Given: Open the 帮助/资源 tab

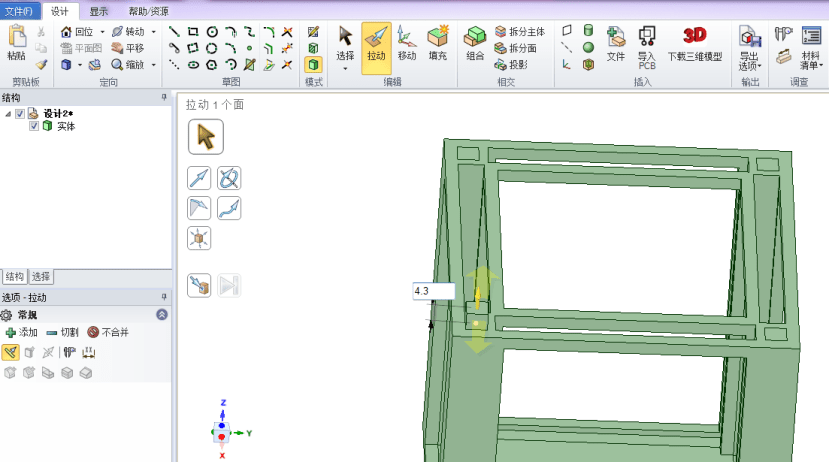Looking at the screenshot, I should 149,11.
